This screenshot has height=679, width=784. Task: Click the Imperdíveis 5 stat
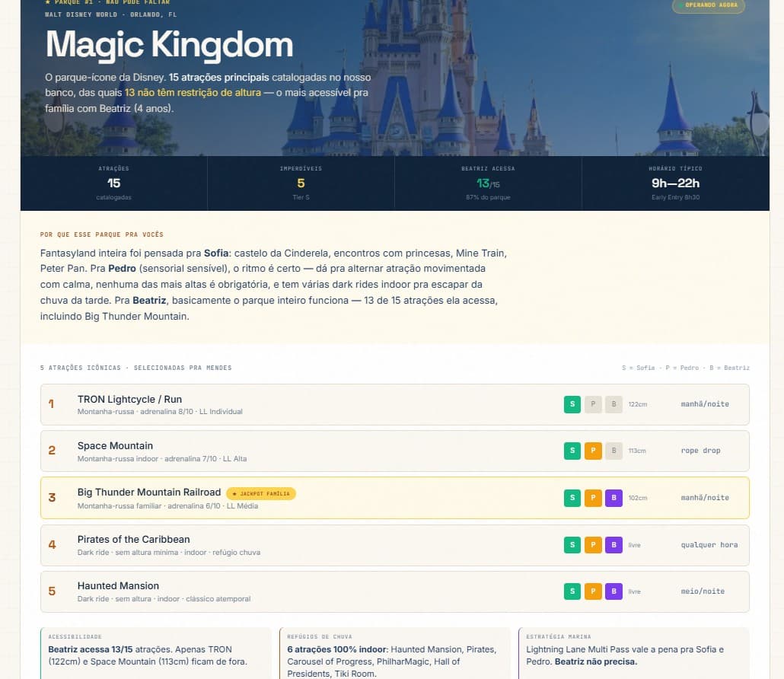pyautogui.click(x=301, y=183)
